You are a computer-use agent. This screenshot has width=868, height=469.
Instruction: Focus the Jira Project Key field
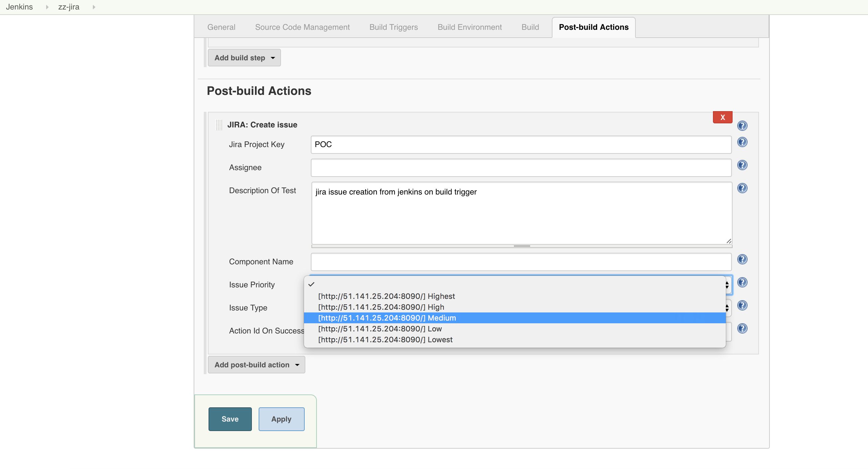click(521, 145)
